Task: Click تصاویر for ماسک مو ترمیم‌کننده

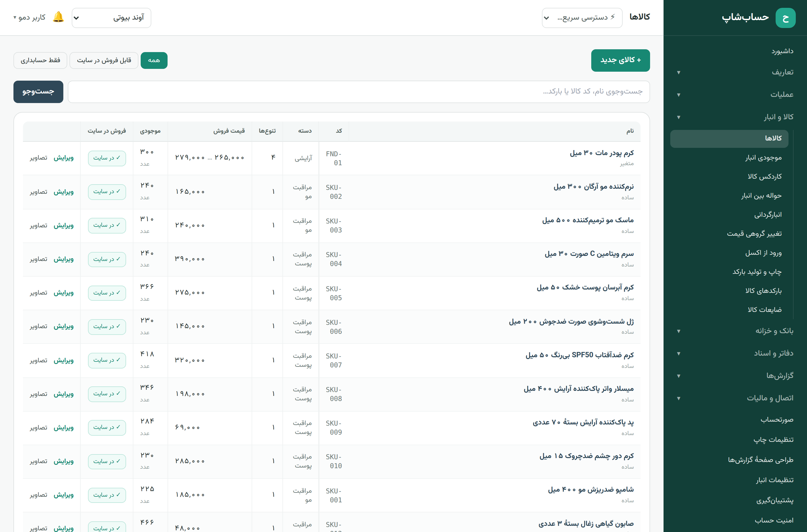Action: (38, 226)
